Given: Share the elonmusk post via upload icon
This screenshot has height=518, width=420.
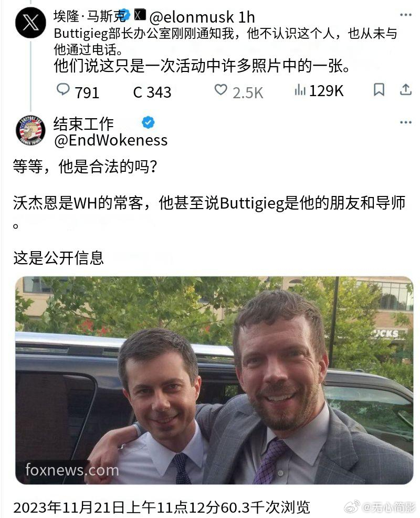Looking at the screenshot, I should coord(405,89).
